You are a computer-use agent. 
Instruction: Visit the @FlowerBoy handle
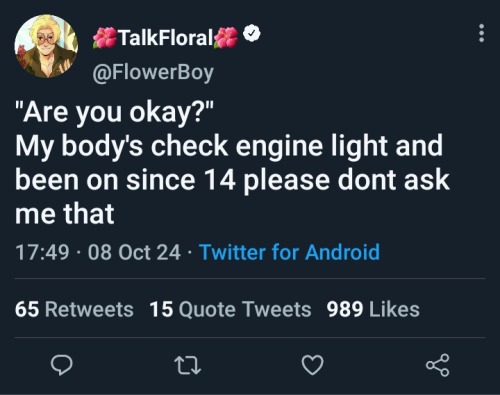click(153, 73)
